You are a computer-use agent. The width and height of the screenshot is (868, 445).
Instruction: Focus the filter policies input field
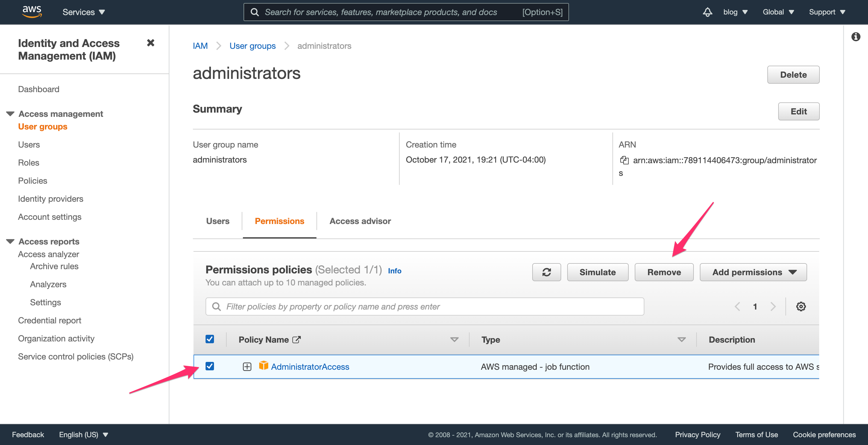click(425, 306)
